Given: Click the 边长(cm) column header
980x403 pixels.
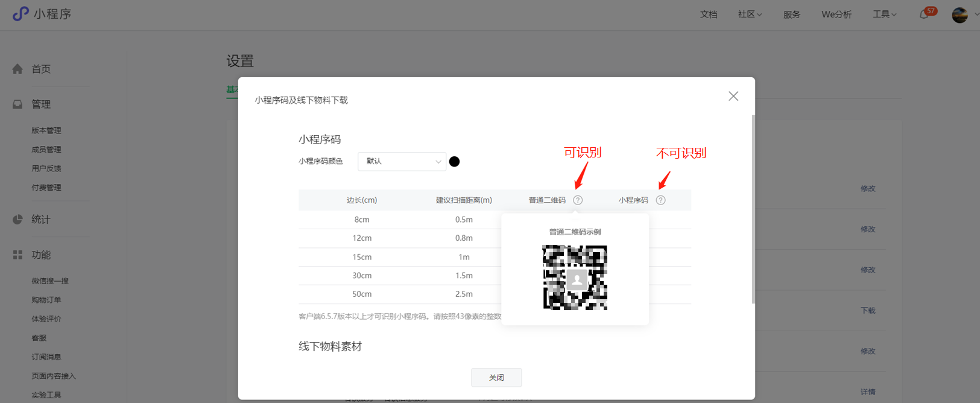Looking at the screenshot, I should (362, 200).
